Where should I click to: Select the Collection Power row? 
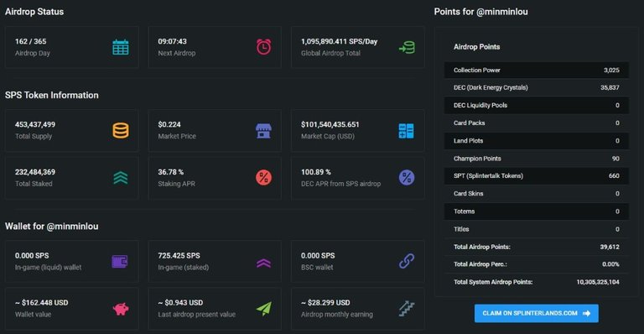tap(537, 70)
